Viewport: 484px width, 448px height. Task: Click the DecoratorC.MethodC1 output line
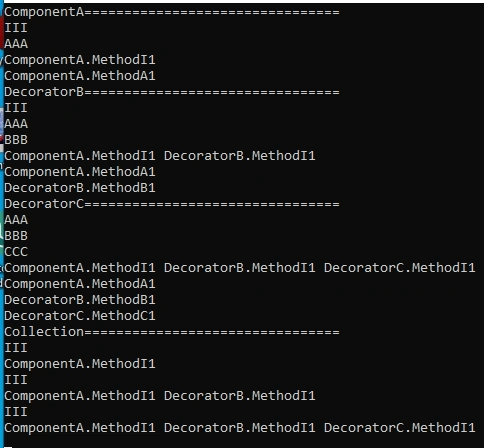coord(80,316)
